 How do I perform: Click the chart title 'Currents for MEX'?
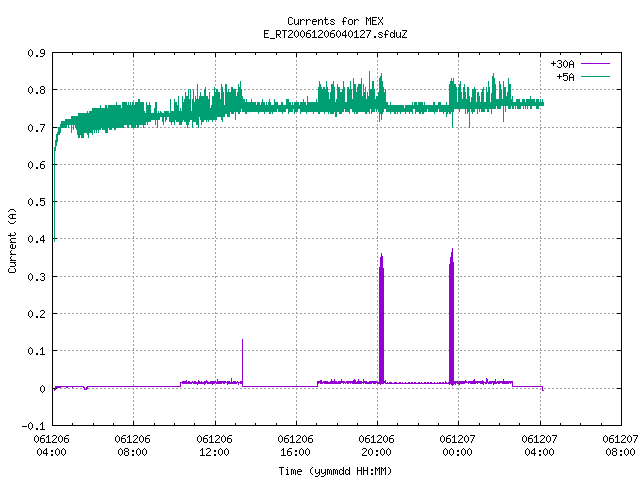pyautogui.click(x=335, y=21)
